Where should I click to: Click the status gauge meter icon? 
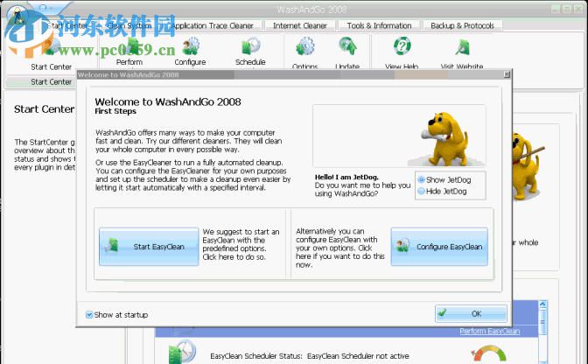488,354
